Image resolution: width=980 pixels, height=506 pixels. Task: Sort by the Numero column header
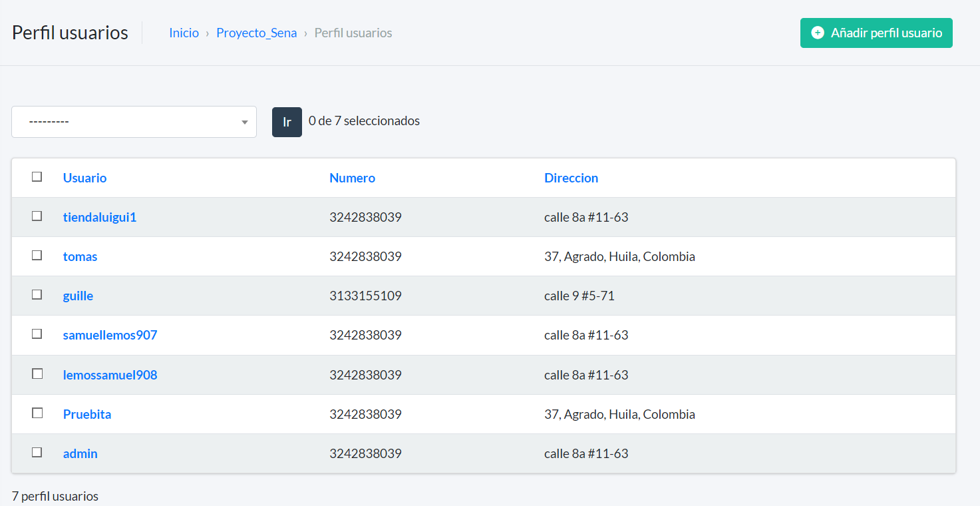(x=352, y=178)
